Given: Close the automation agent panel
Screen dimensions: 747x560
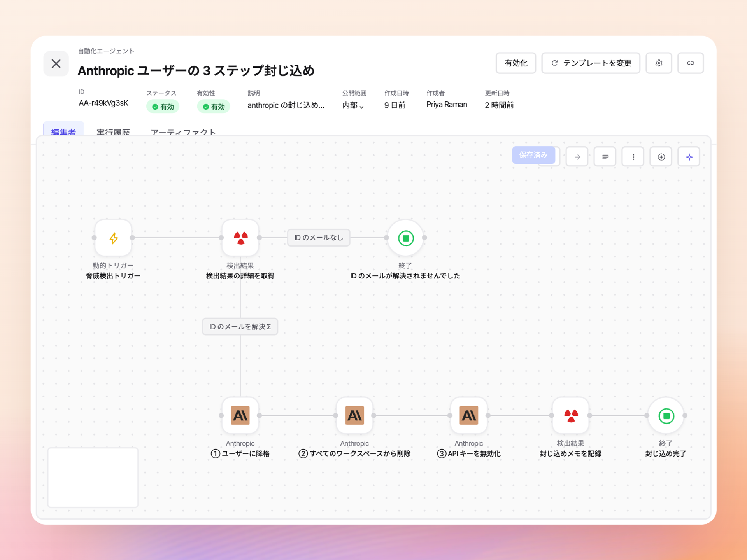Looking at the screenshot, I should [x=56, y=64].
